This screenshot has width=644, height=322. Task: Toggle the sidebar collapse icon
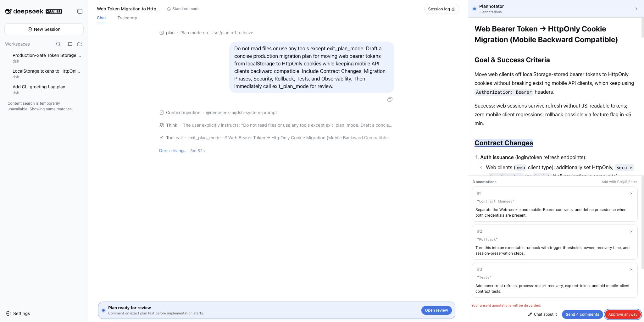[x=80, y=11]
